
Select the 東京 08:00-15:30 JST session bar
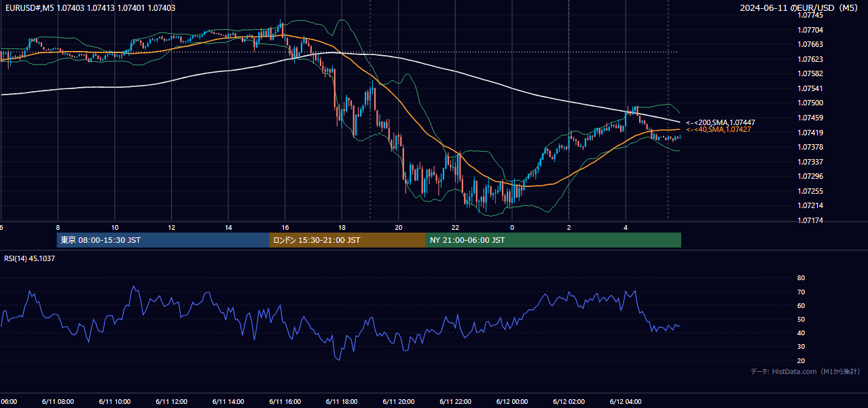click(163, 240)
